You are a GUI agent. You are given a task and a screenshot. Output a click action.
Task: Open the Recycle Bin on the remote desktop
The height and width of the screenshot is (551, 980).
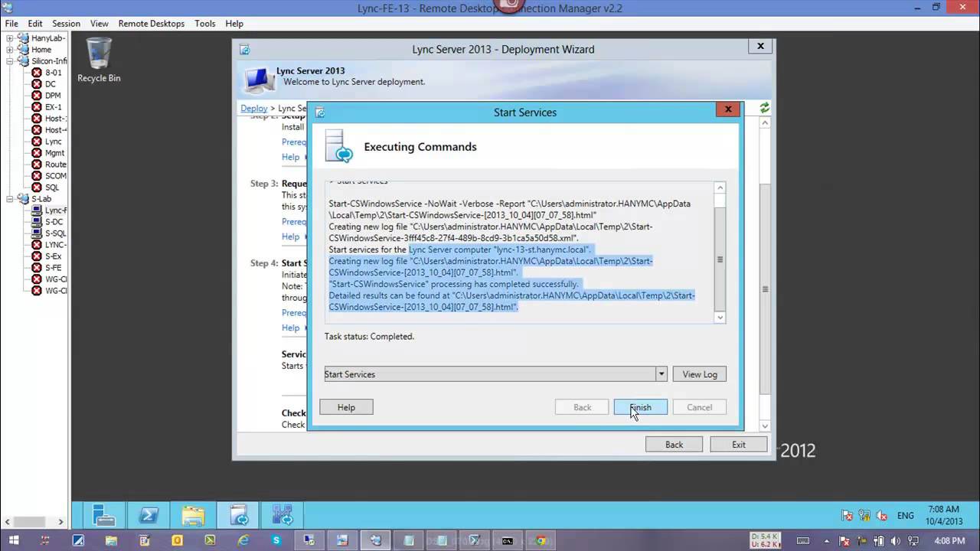click(x=99, y=60)
